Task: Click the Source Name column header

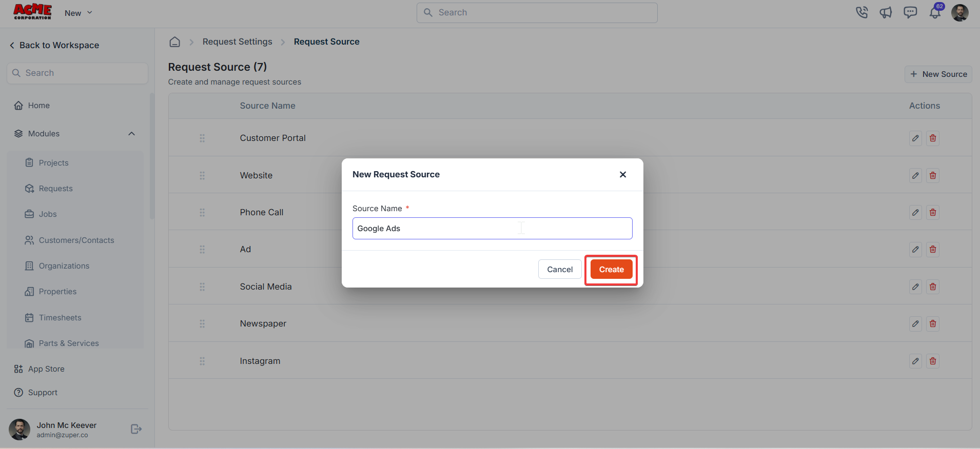Action: coord(267,106)
